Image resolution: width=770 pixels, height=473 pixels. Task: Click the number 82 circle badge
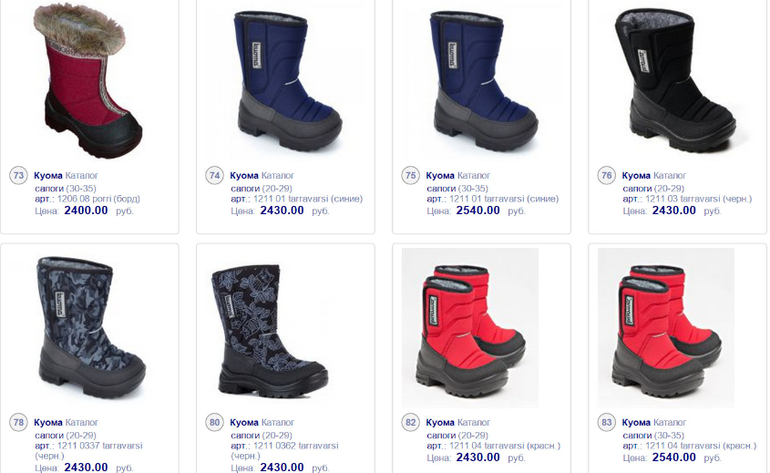pos(410,422)
